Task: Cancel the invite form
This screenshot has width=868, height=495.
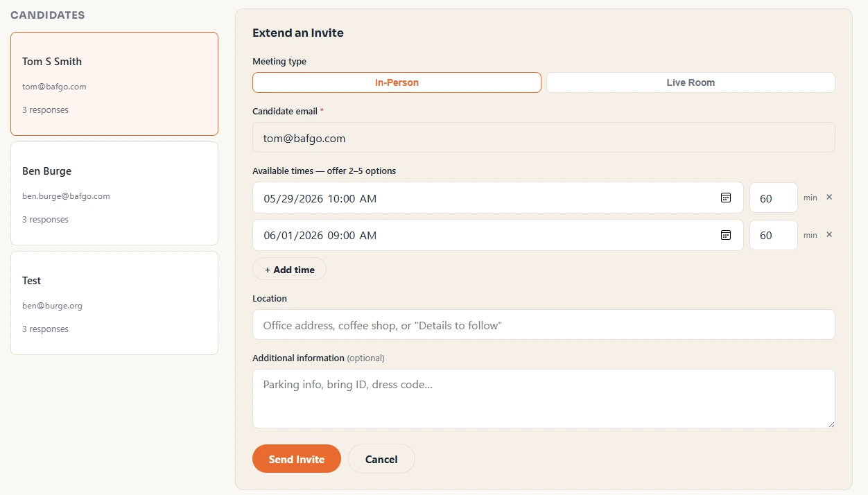Action: [x=381, y=459]
